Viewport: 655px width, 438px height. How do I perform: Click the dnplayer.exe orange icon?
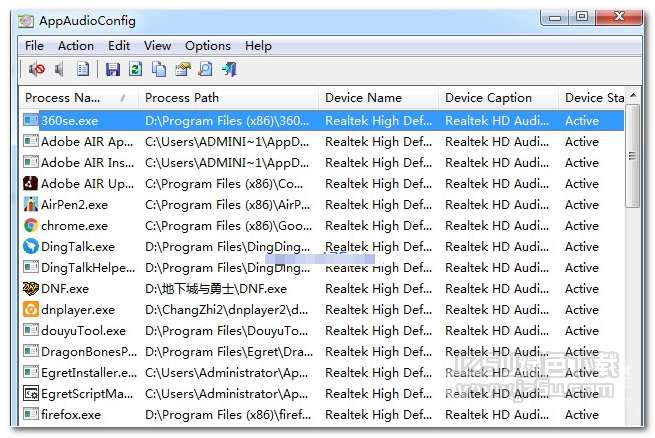(30, 309)
